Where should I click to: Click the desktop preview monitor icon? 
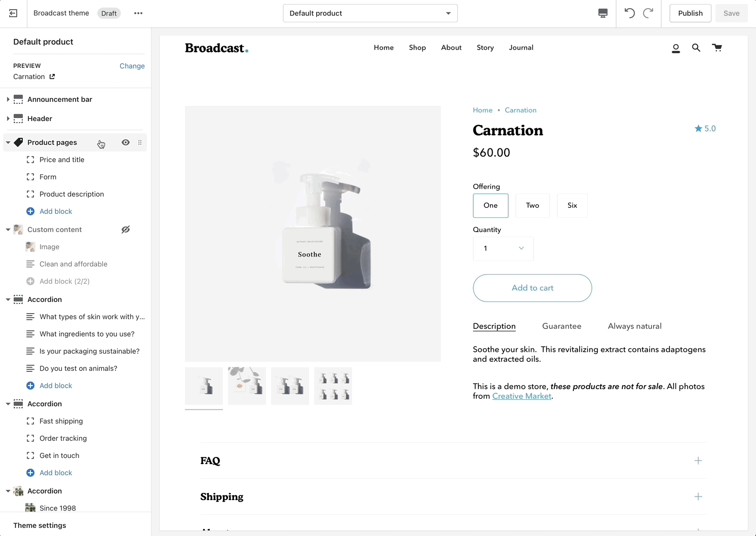click(x=602, y=13)
